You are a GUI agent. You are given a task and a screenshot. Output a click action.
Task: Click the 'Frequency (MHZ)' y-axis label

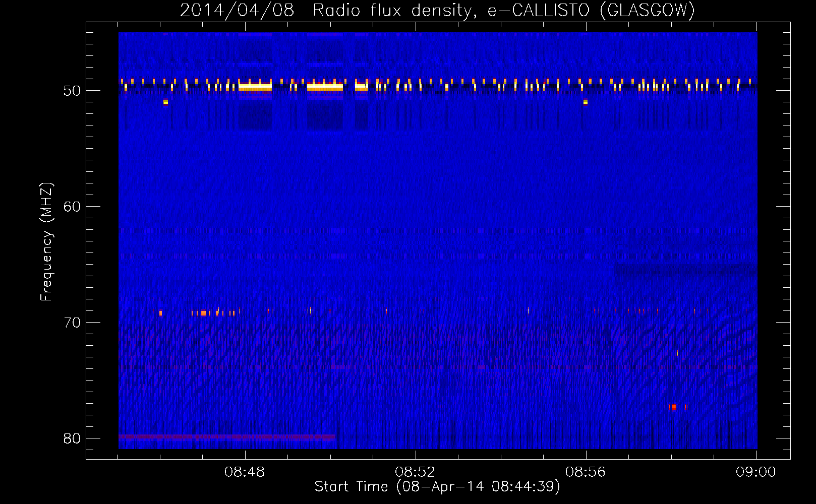coord(46,242)
